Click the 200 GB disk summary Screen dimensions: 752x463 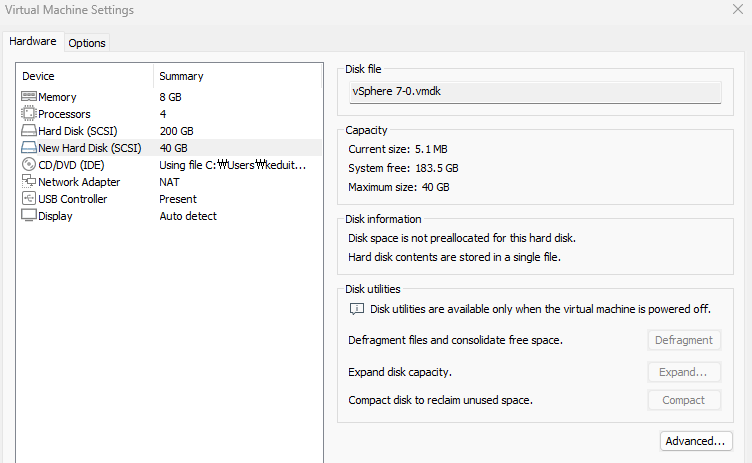pos(176,131)
